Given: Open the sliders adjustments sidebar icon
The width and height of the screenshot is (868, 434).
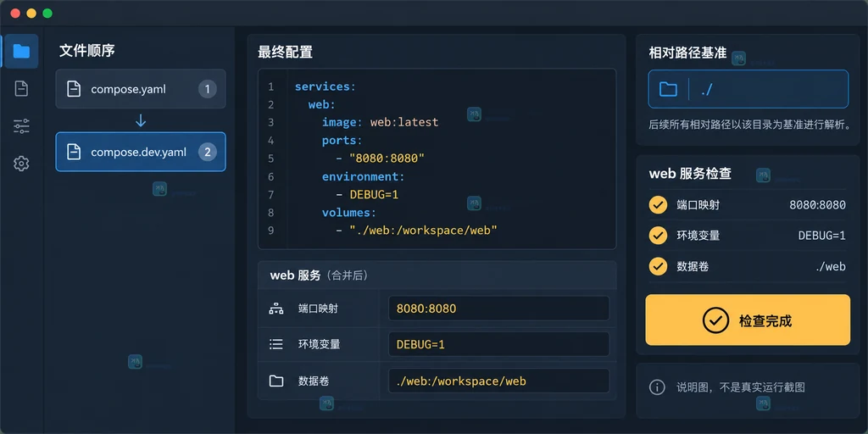Looking at the screenshot, I should click(21, 126).
